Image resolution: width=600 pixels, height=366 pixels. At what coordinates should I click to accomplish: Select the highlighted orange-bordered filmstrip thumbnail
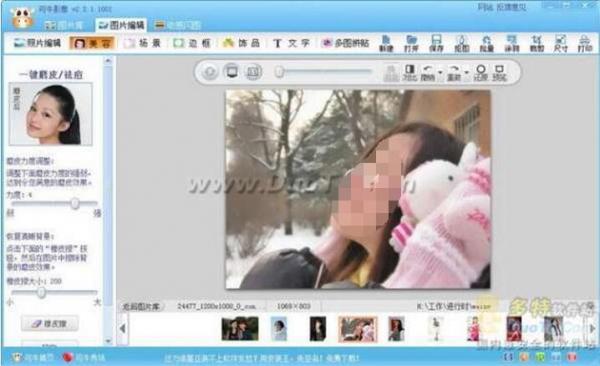tap(357, 329)
